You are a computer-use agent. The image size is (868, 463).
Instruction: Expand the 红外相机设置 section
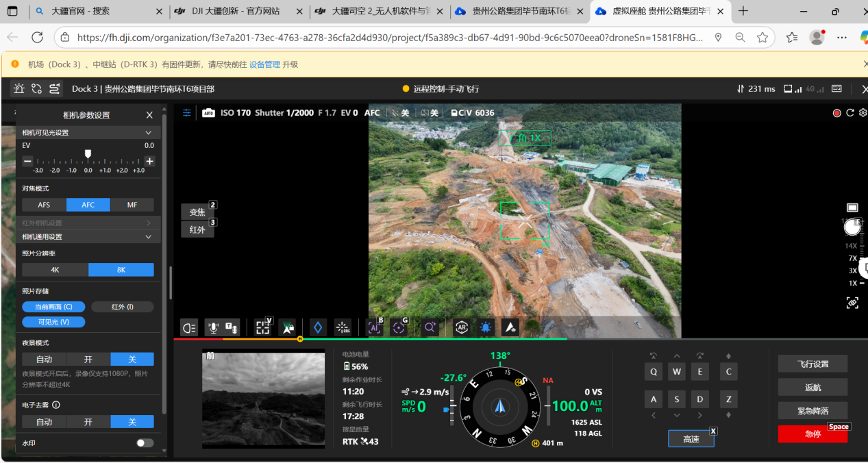148,223
